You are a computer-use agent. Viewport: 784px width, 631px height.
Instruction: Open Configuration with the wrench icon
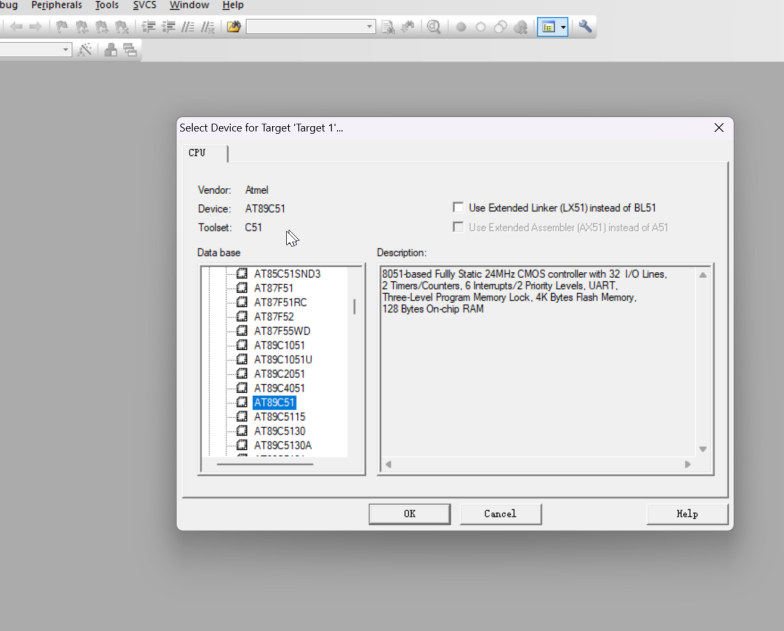[585, 26]
